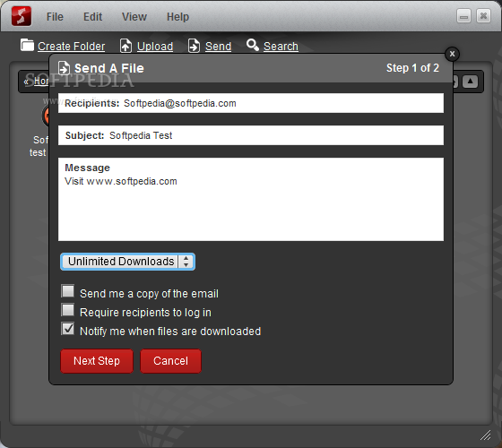Click the Search link

click(281, 47)
